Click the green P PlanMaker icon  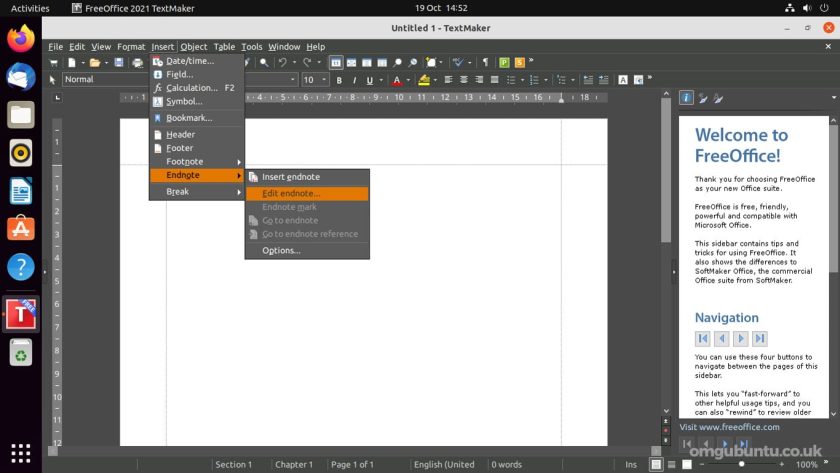[504, 63]
